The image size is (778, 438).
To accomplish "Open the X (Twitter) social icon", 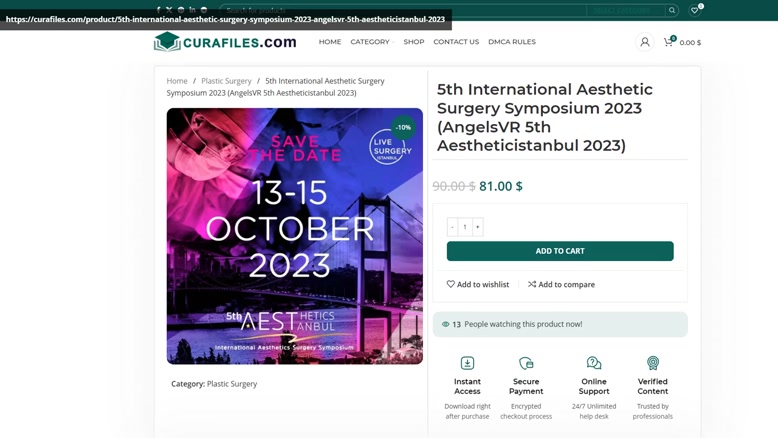I will pos(169,10).
